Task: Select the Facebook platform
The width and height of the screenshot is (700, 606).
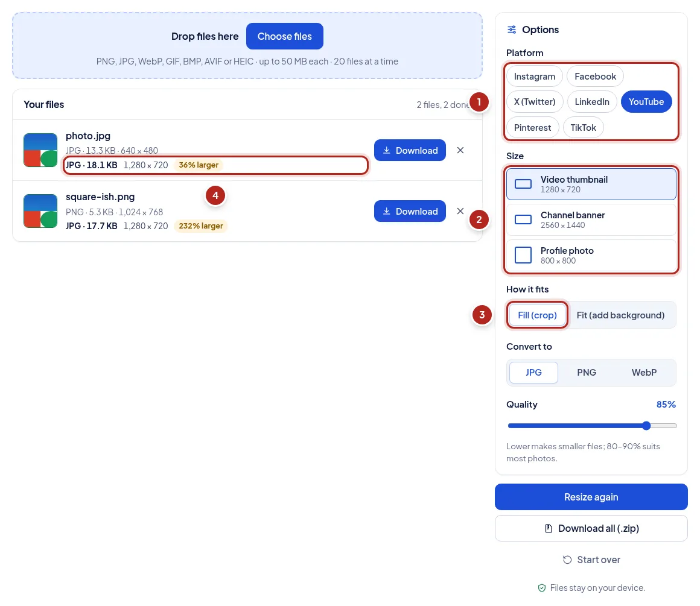Action: click(595, 77)
